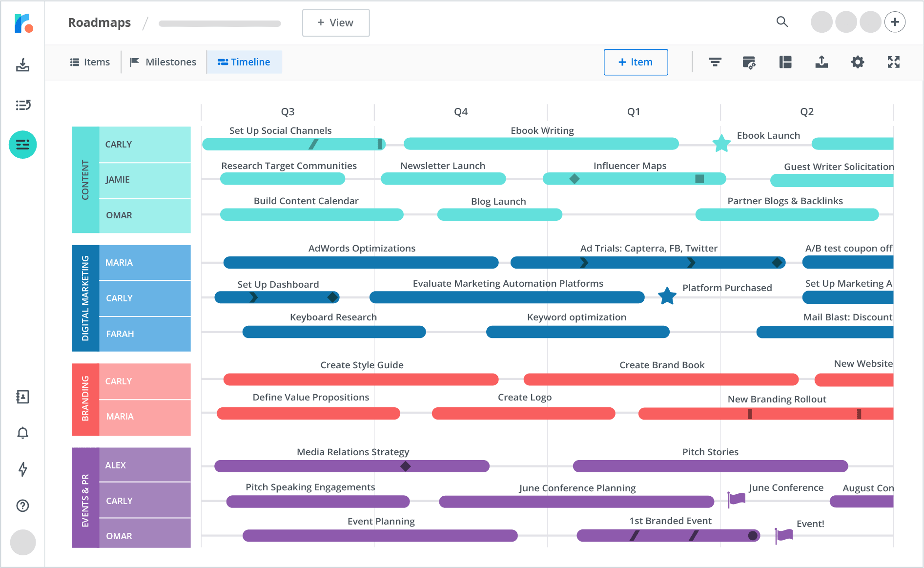This screenshot has width=924, height=568.
Task: Click the + Item button
Action: pos(636,62)
